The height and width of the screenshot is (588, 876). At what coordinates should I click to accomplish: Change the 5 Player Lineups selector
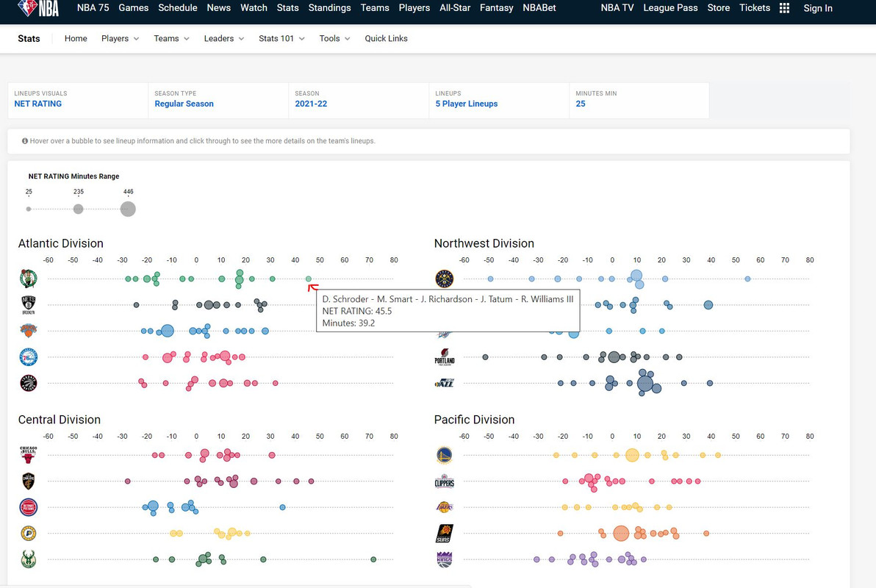click(x=499, y=100)
